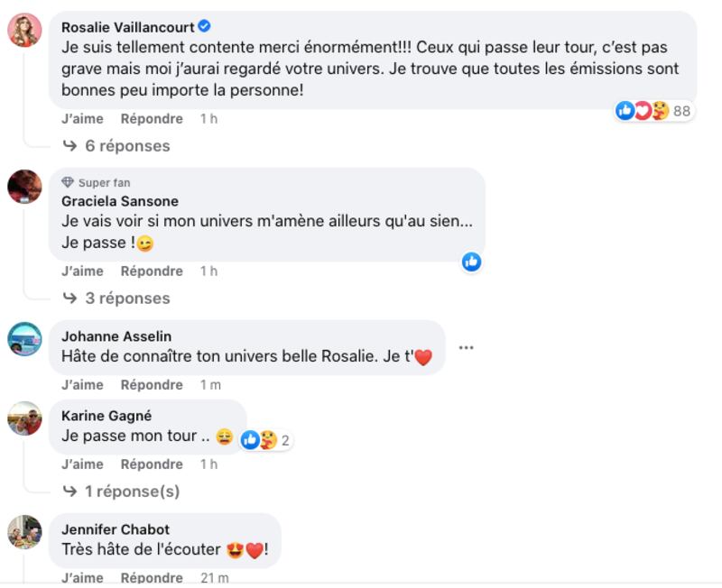Open Jennifer Chabot's avatar image

(24, 532)
